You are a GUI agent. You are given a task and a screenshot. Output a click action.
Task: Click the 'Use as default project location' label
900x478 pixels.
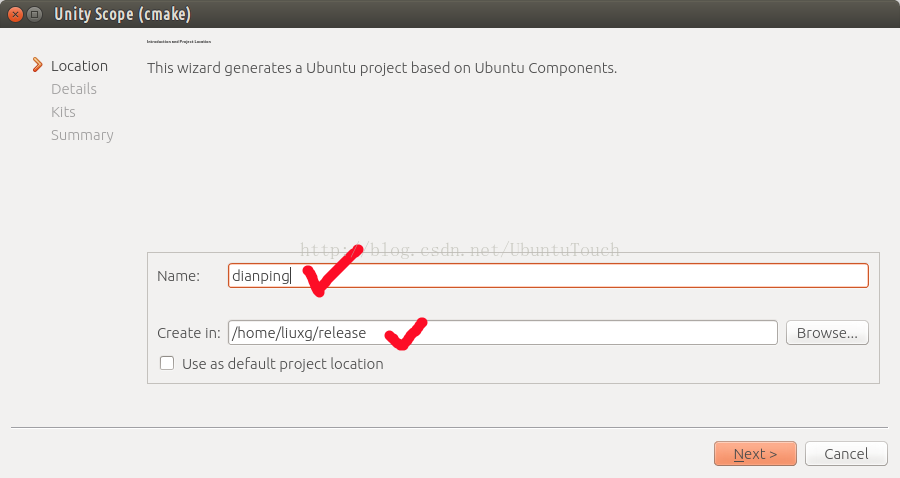(x=282, y=364)
